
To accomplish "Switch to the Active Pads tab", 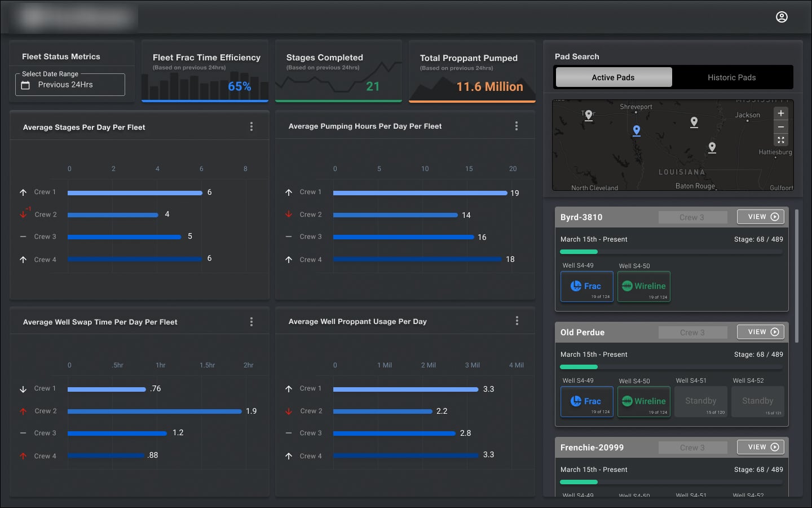I will 614,77.
